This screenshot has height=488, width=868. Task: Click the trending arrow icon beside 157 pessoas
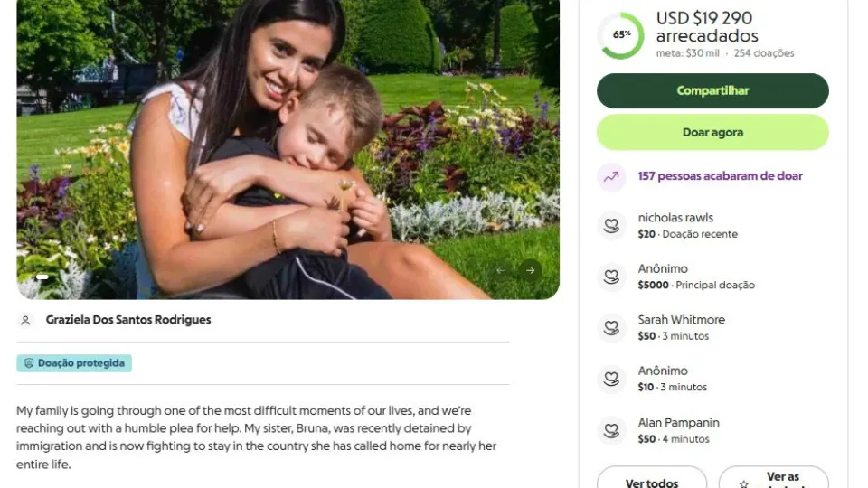tap(612, 176)
